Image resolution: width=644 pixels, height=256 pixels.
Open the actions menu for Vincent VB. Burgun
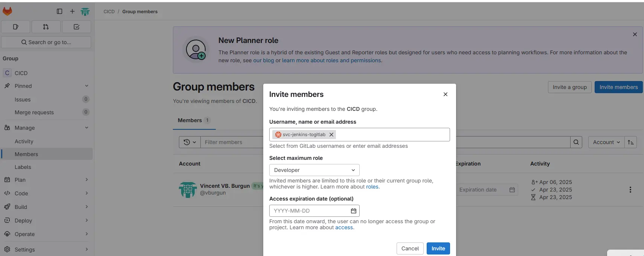(x=630, y=190)
